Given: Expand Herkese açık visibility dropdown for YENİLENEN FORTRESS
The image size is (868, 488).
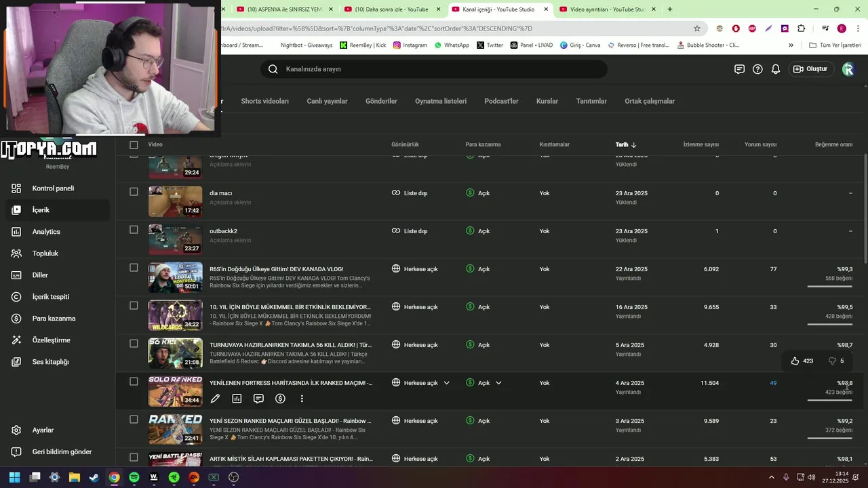Looking at the screenshot, I should (x=446, y=383).
